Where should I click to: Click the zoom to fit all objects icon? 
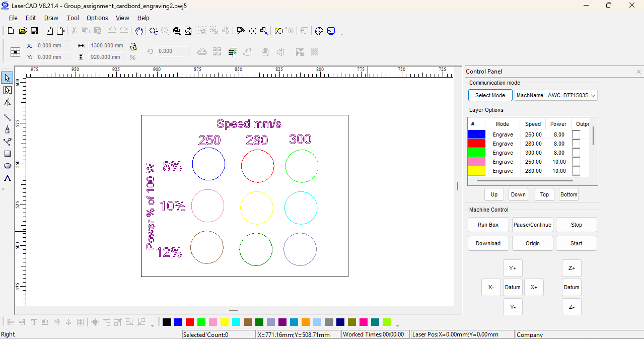(x=177, y=31)
